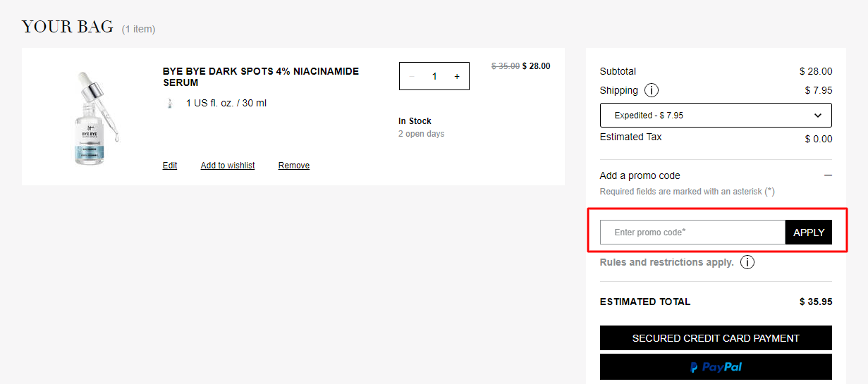The width and height of the screenshot is (868, 384).
Task: Click the 2 open days text
Action: [x=422, y=134]
